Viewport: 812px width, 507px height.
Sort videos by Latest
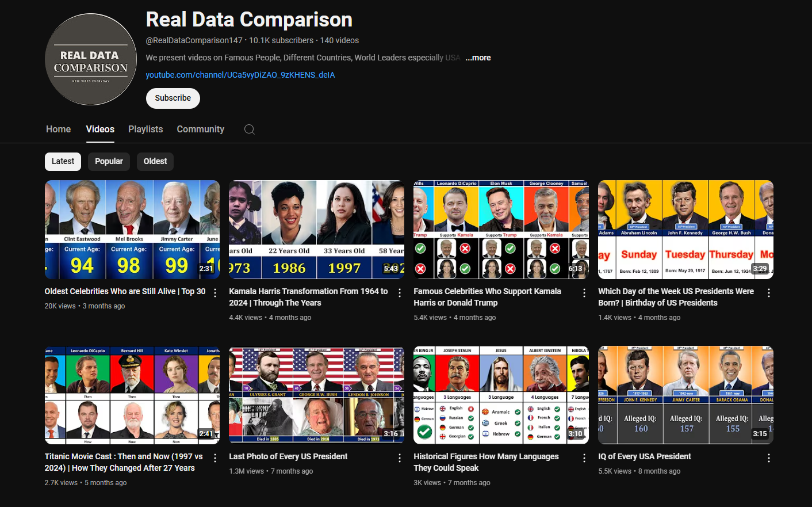pyautogui.click(x=63, y=162)
